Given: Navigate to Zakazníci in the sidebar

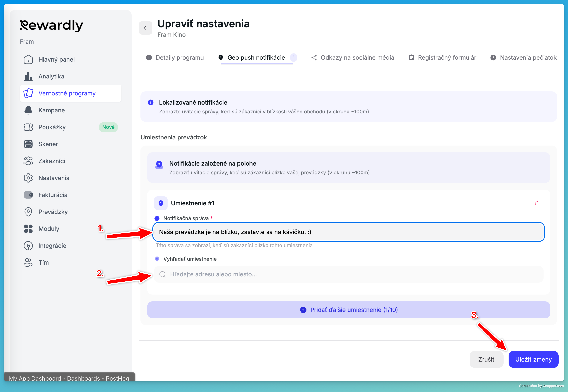Looking at the screenshot, I should tap(71, 161).
